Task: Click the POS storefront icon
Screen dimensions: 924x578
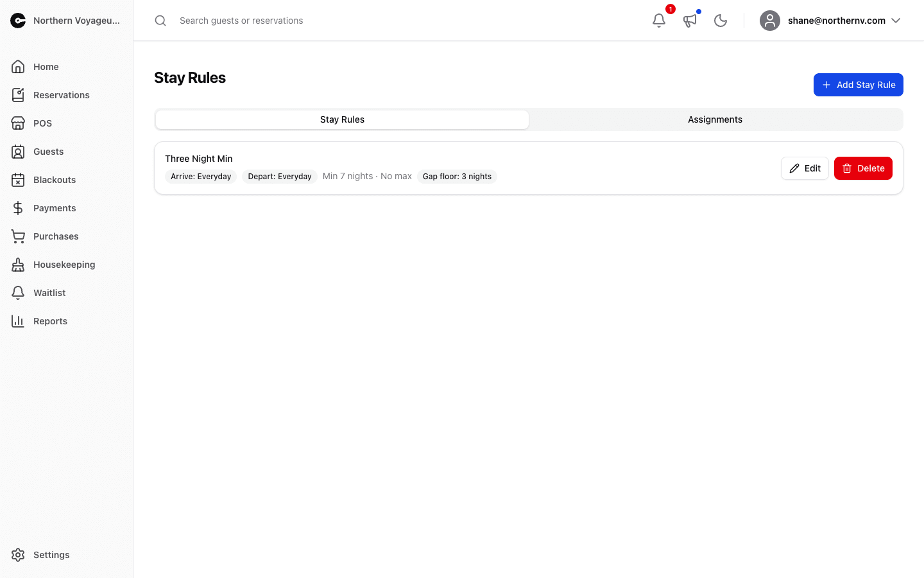Action: (x=18, y=123)
